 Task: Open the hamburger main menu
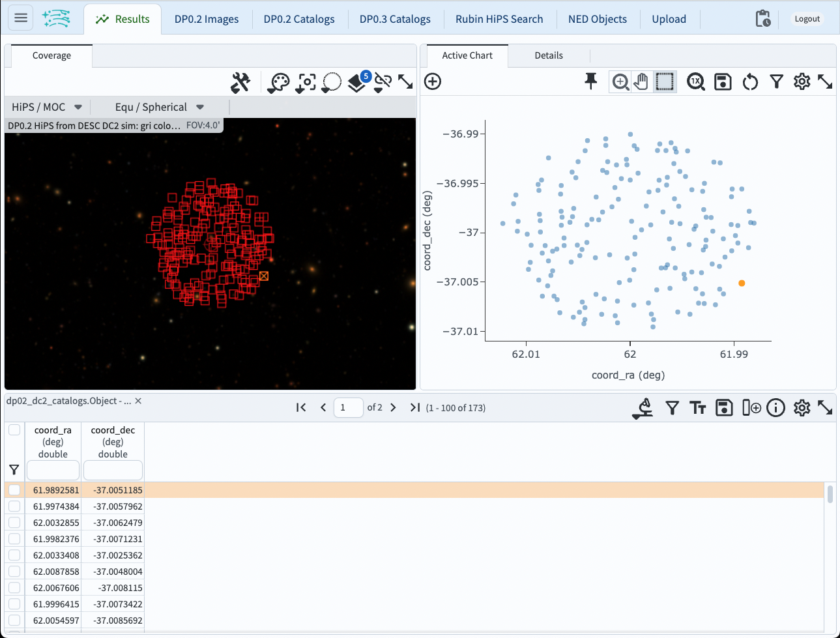[x=21, y=18]
